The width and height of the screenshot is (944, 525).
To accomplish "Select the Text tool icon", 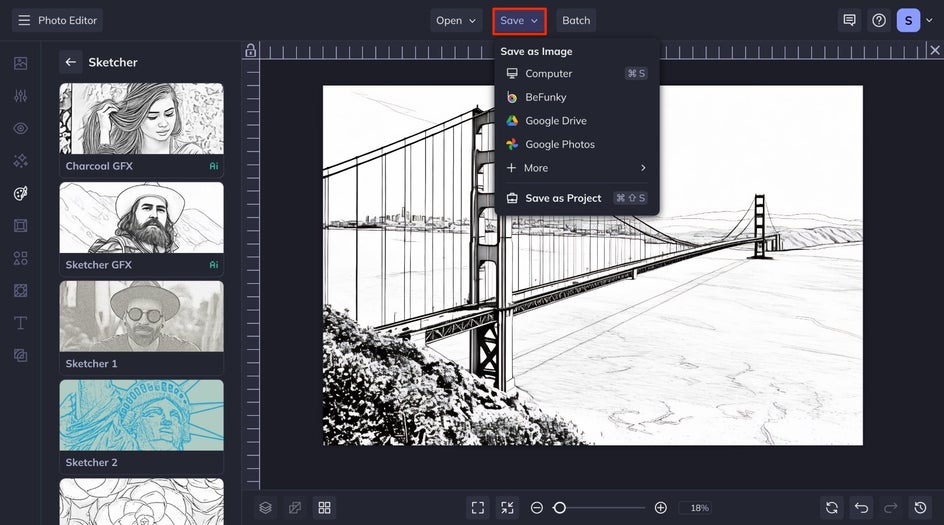I will pos(20,323).
